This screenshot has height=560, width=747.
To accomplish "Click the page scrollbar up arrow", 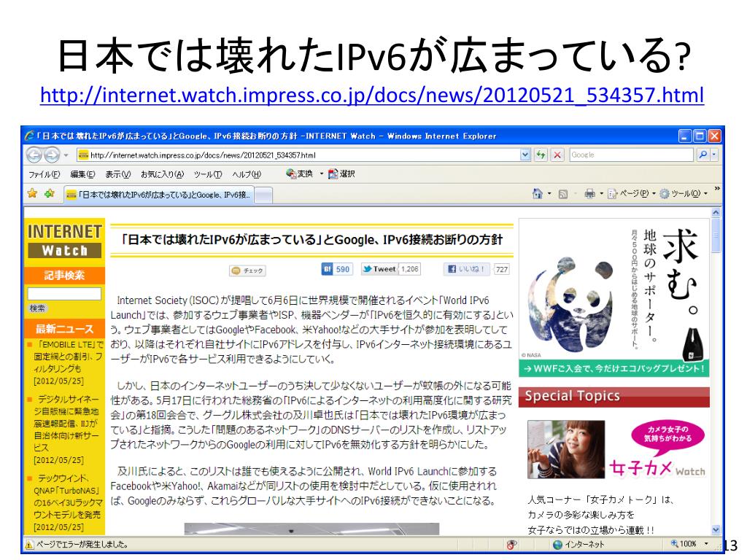I will coord(716,212).
